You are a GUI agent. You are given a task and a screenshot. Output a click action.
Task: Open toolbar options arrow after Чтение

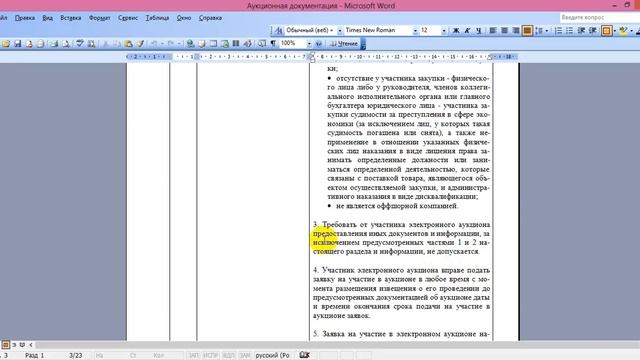pos(363,44)
